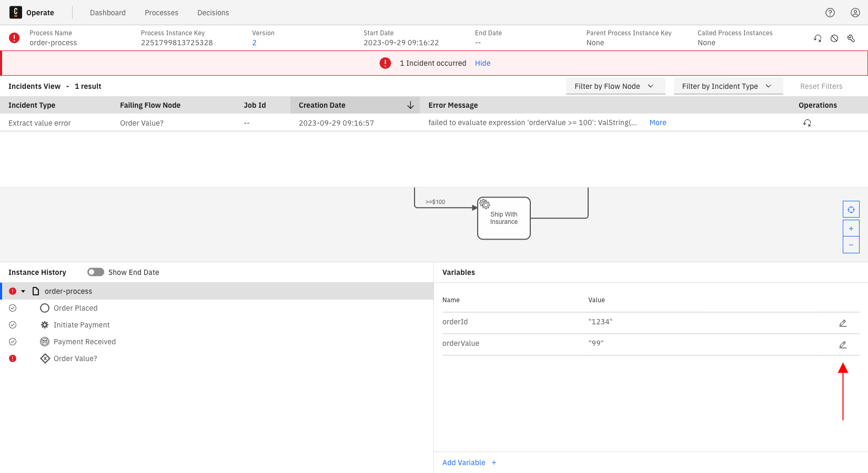Image resolution: width=868 pixels, height=473 pixels.
Task: Zoom out the diagram with minus button
Action: click(851, 245)
